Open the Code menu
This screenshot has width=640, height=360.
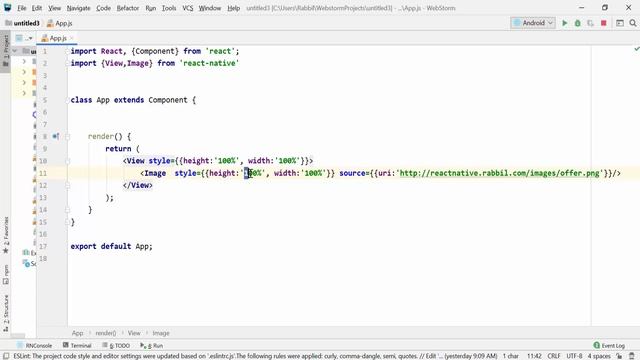pos(103,8)
